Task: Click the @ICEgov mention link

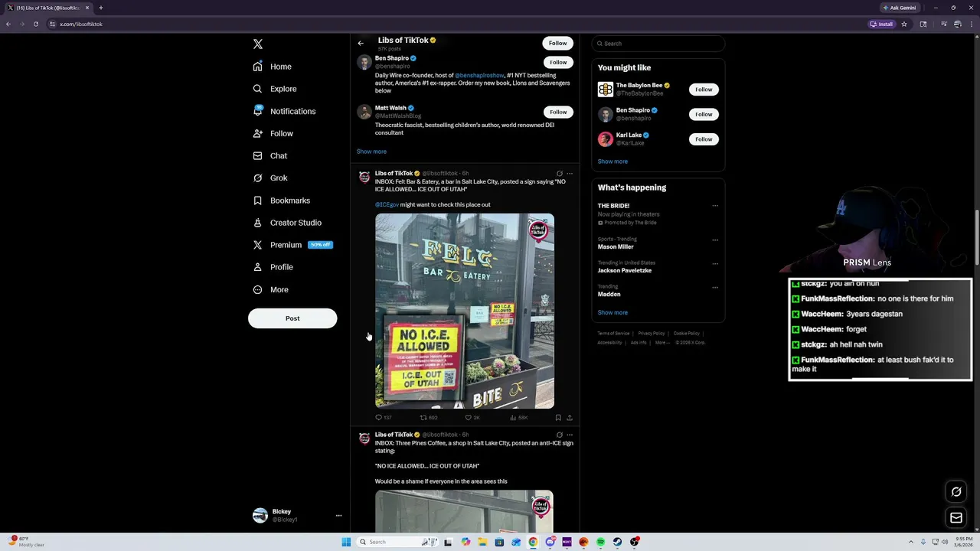Action: point(387,204)
